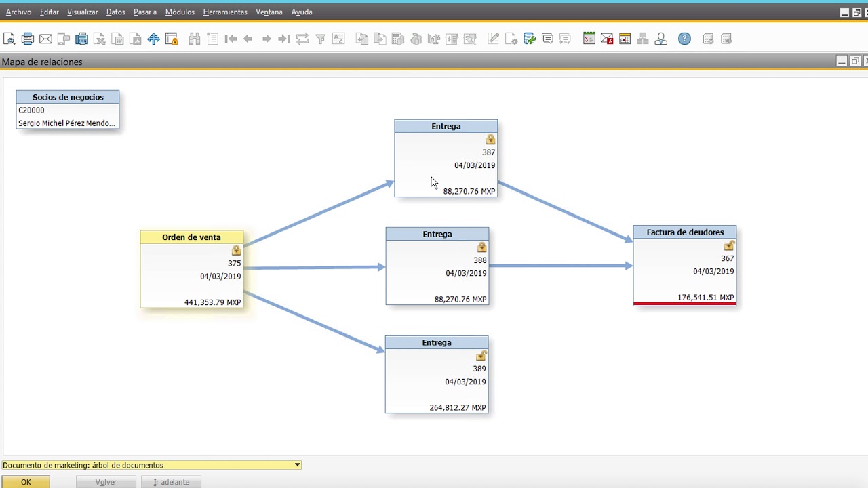Click the 264,812.27 MXP amount
The image size is (868, 488).
[458, 408]
